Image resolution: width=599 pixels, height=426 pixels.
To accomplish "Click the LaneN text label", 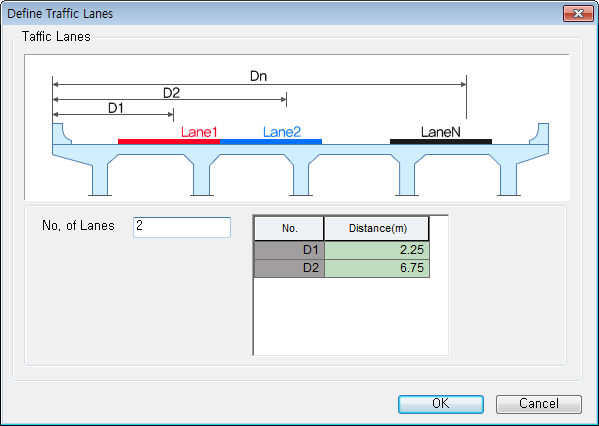I will pyautogui.click(x=440, y=132).
